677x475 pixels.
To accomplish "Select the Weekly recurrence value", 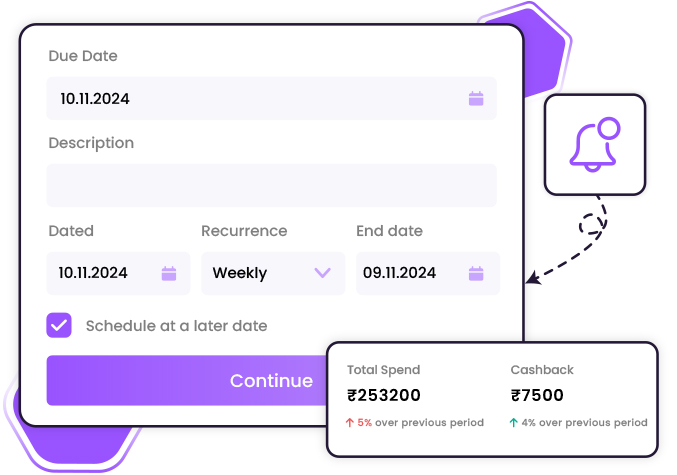I will point(240,273).
